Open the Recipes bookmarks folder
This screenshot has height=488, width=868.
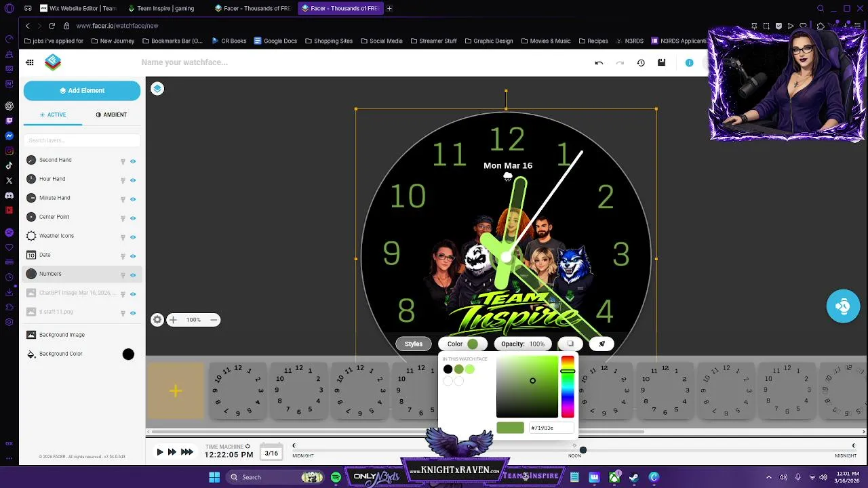[593, 41]
